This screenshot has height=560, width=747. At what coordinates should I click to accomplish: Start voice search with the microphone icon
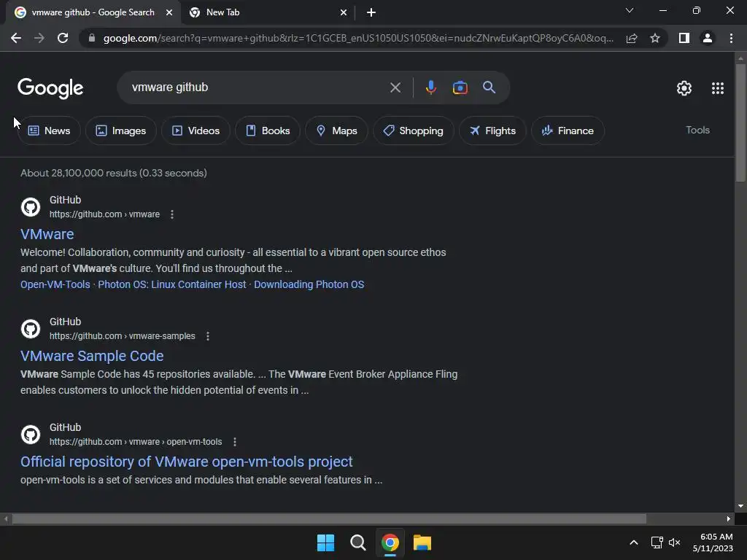click(430, 87)
